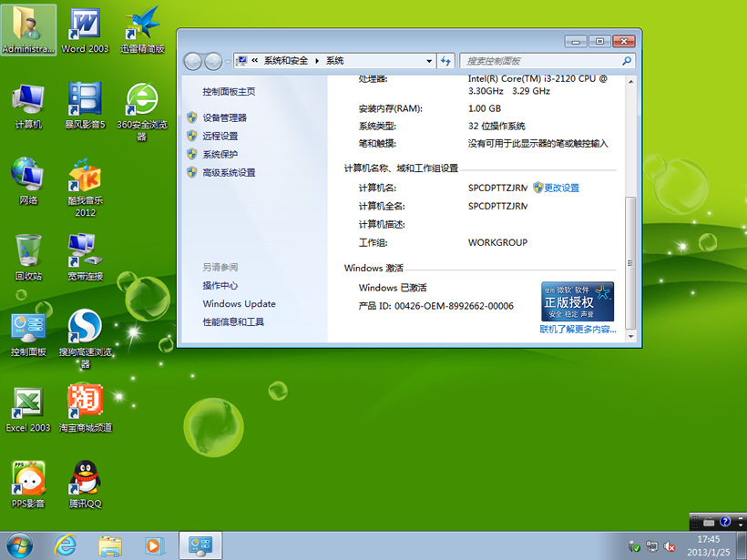Viewport: 747px width, 560px height.
Task: Start 迅雷精简版 downloader
Action: click(141, 25)
